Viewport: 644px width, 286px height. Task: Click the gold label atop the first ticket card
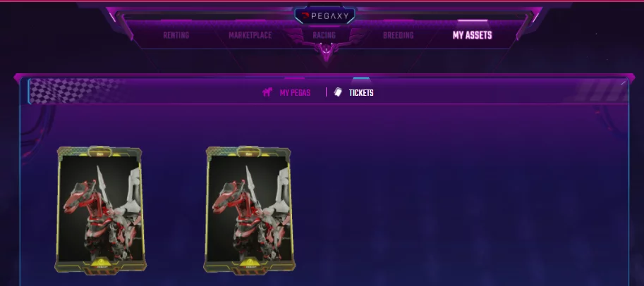point(99,154)
